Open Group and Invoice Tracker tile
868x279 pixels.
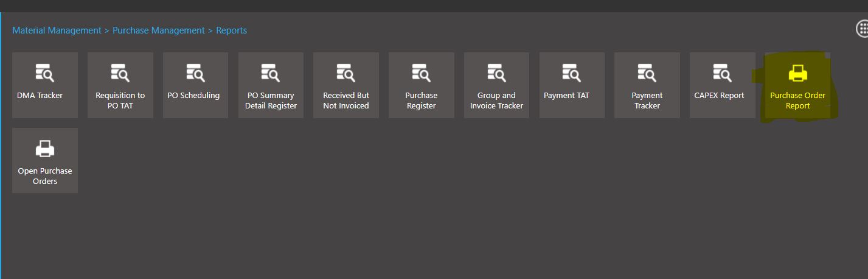click(496, 85)
